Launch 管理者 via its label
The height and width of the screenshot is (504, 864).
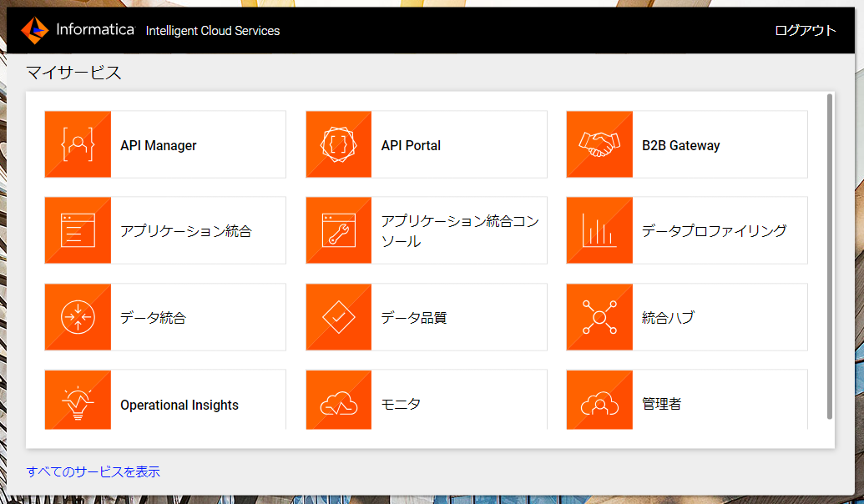[661, 405]
